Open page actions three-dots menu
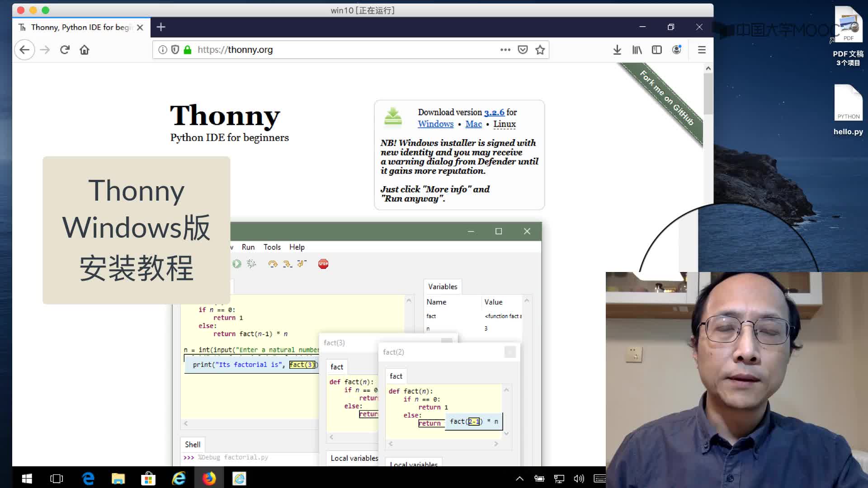The width and height of the screenshot is (868, 488). pos(505,50)
